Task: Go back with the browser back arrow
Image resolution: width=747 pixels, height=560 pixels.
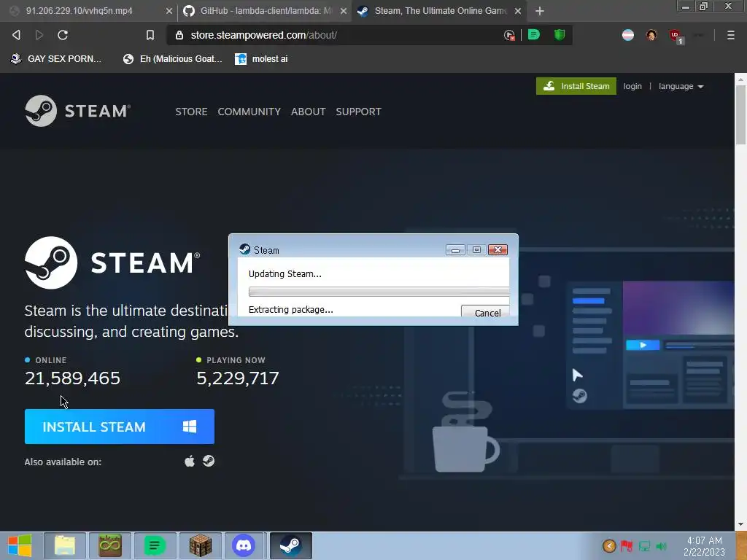Action: pyautogui.click(x=16, y=35)
